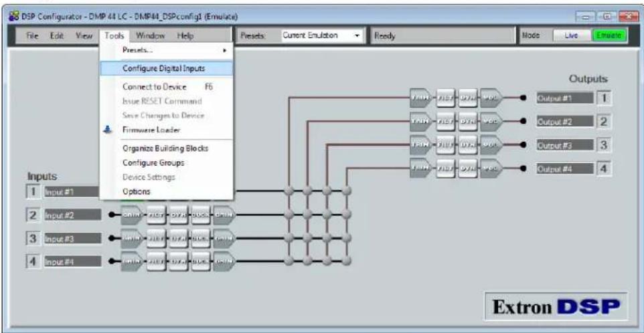
Task: Open the DYN block for Output #3
Action: tap(468, 144)
